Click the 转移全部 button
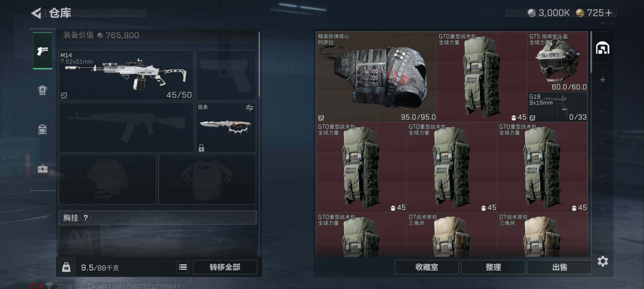Viewport: 644px width, 289px height. (225, 267)
